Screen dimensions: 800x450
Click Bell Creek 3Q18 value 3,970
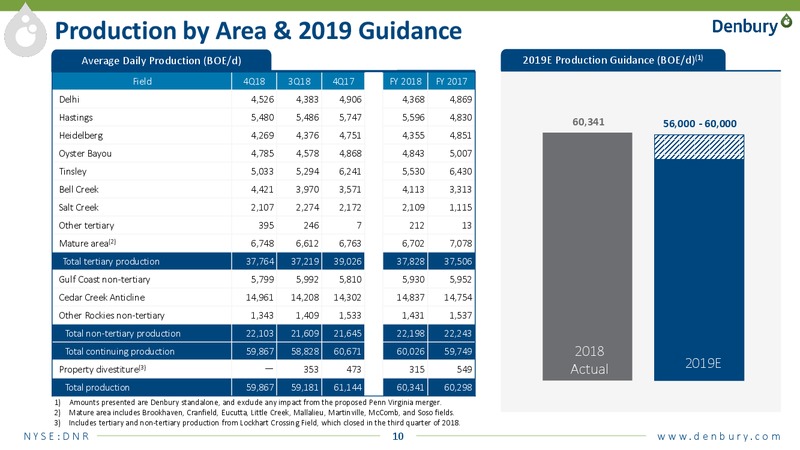tap(307, 189)
